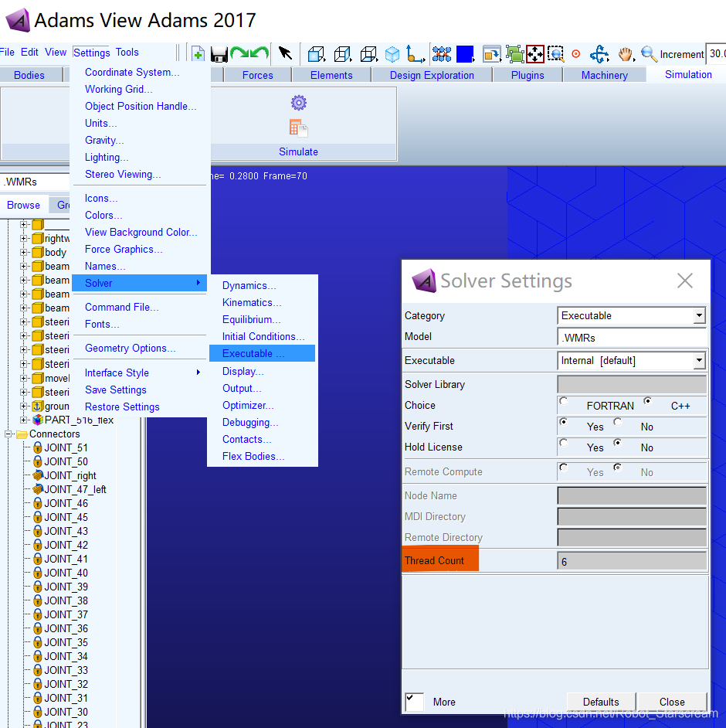Click the Model field showing .WMRs
Viewport: 726px width, 728px height.
(x=632, y=338)
